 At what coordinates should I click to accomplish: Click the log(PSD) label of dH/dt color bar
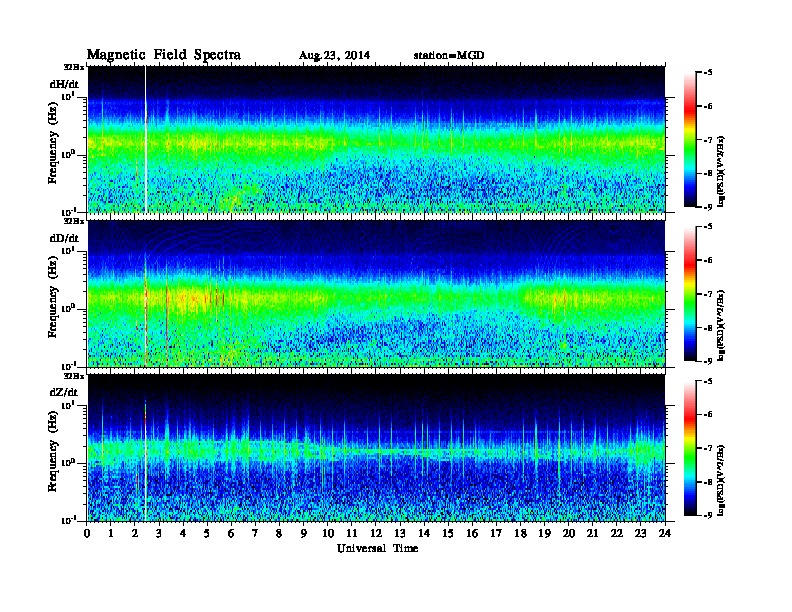pyautogui.click(x=721, y=171)
